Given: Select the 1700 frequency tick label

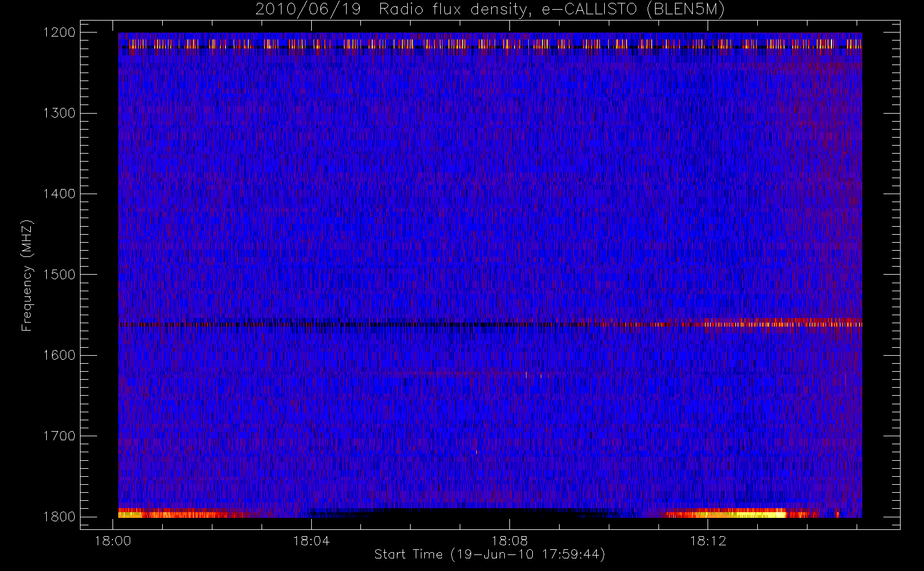Looking at the screenshot, I should click(x=59, y=436).
